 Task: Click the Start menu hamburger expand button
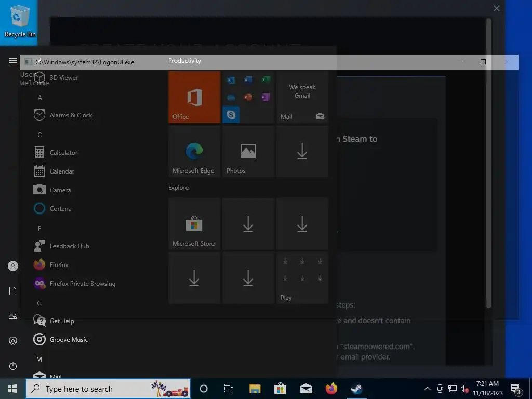point(13,60)
